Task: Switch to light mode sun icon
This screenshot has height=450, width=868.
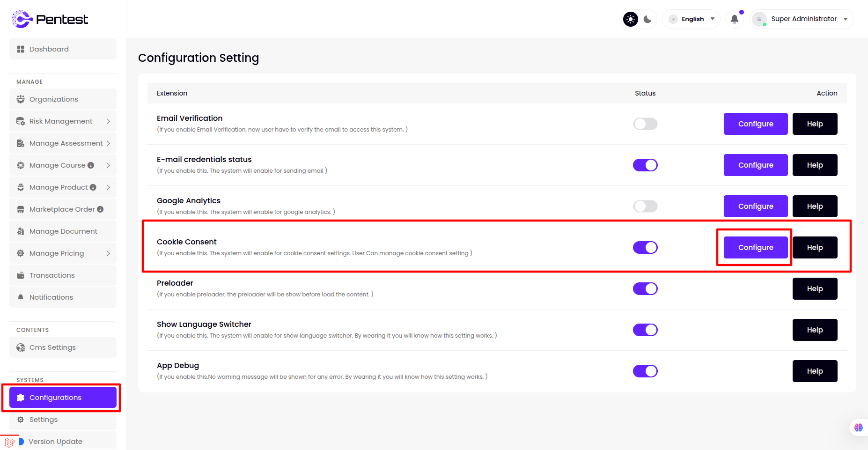Action: coord(631,19)
